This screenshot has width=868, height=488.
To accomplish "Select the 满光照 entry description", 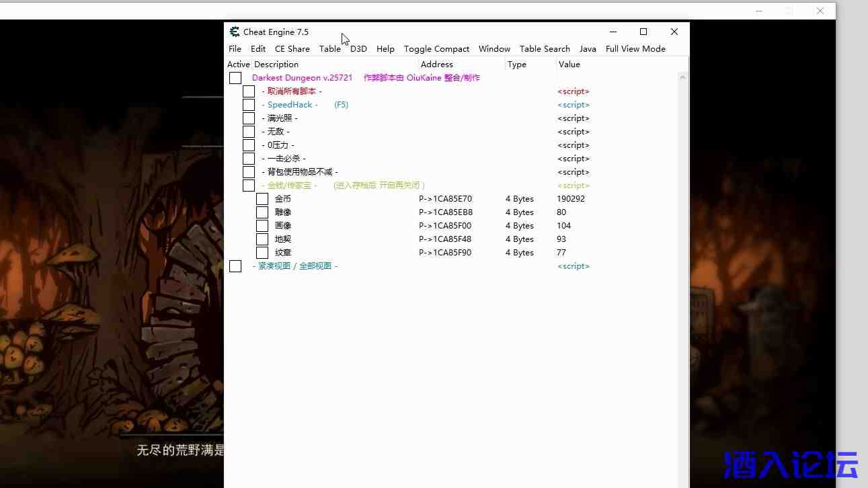I will (280, 118).
